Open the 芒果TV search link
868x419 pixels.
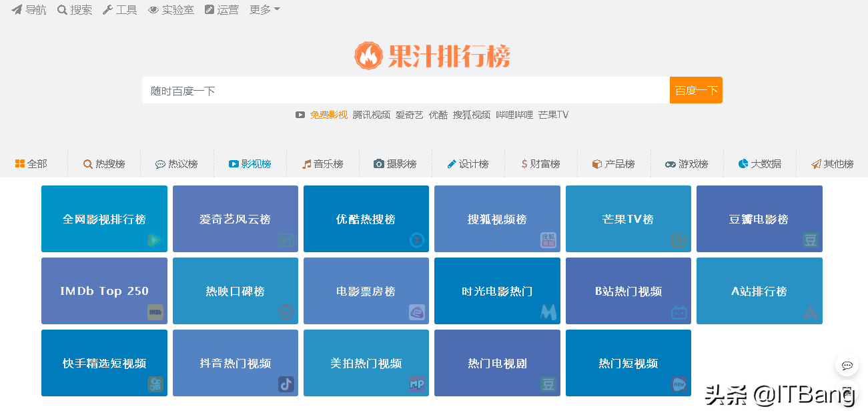click(553, 115)
